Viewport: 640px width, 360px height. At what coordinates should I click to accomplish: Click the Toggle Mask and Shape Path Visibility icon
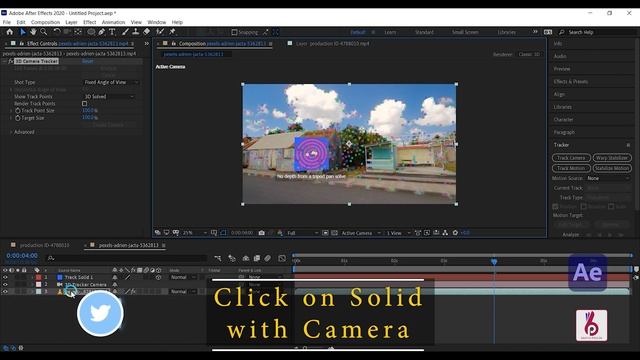pos(223,233)
